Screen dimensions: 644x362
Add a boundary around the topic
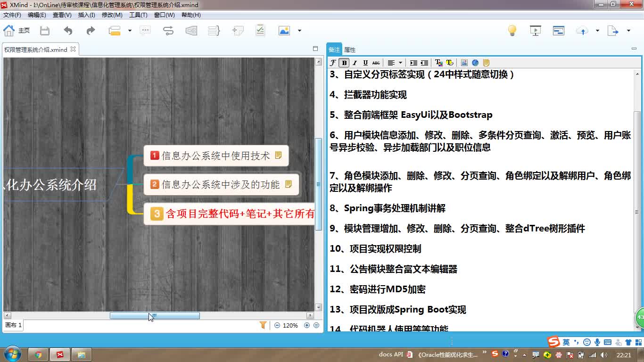pos(191,31)
